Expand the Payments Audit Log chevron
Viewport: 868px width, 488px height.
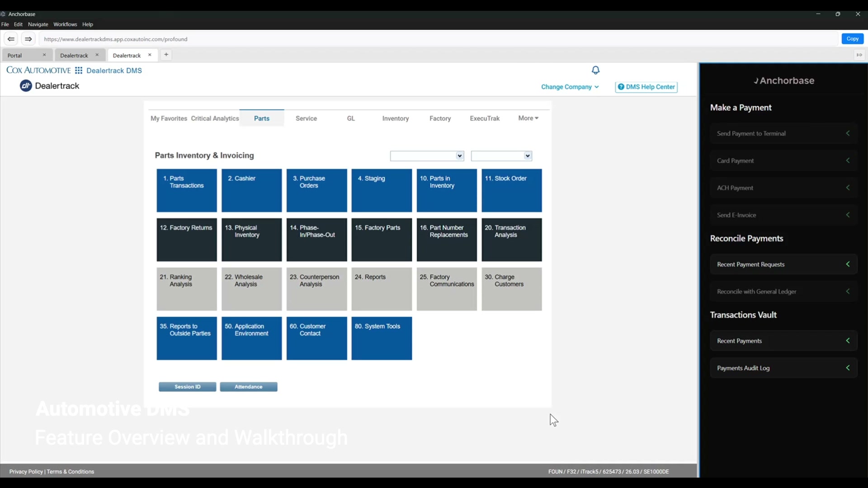pyautogui.click(x=848, y=368)
